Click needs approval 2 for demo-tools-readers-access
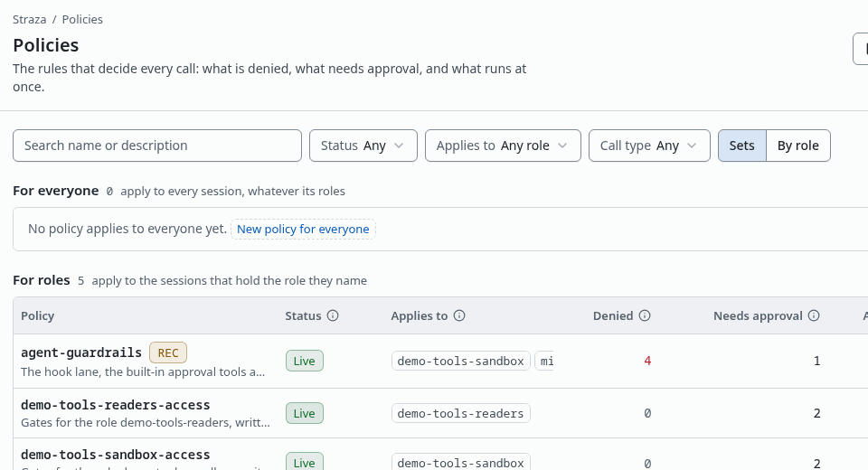868x470 pixels. 817,414
